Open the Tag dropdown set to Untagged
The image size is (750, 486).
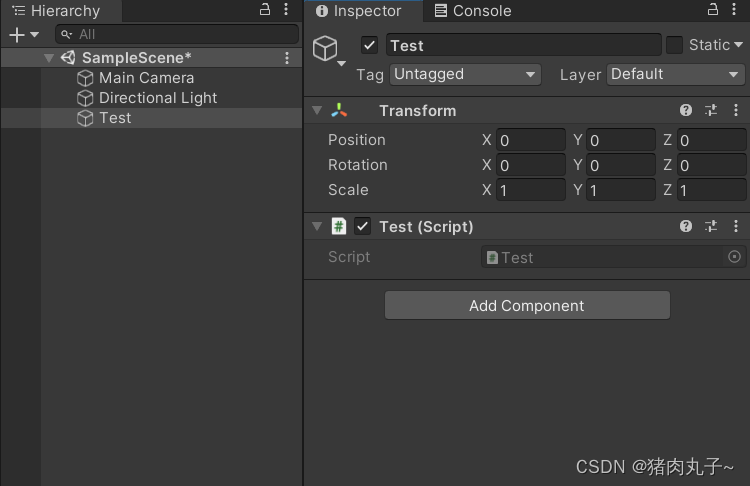pos(465,75)
